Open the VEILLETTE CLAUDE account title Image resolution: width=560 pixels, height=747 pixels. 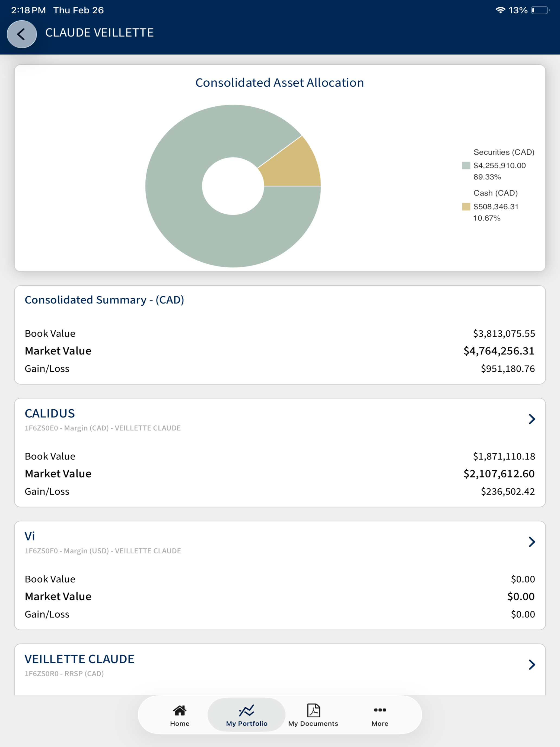tap(79, 659)
